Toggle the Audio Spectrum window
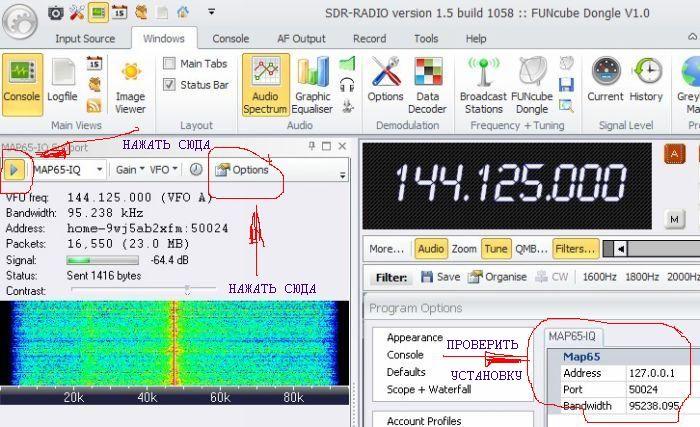The height and width of the screenshot is (427, 700). 266,85
